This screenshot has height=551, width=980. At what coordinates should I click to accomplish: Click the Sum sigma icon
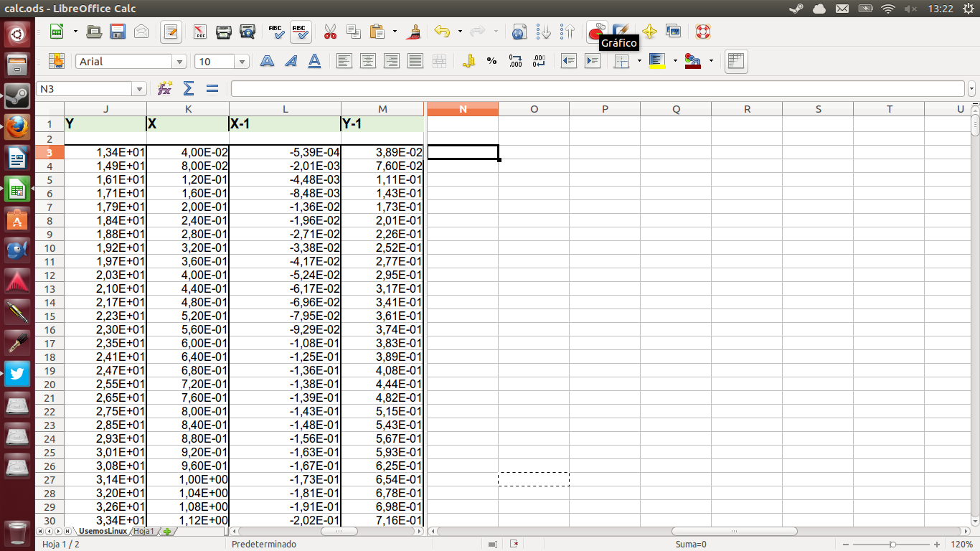[x=189, y=88]
